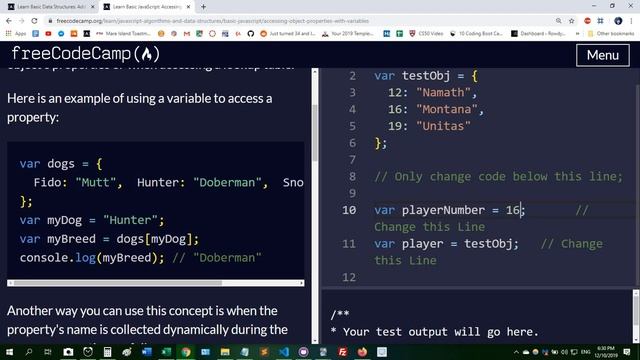Reload the freeCodeCamp page

click(x=34, y=20)
